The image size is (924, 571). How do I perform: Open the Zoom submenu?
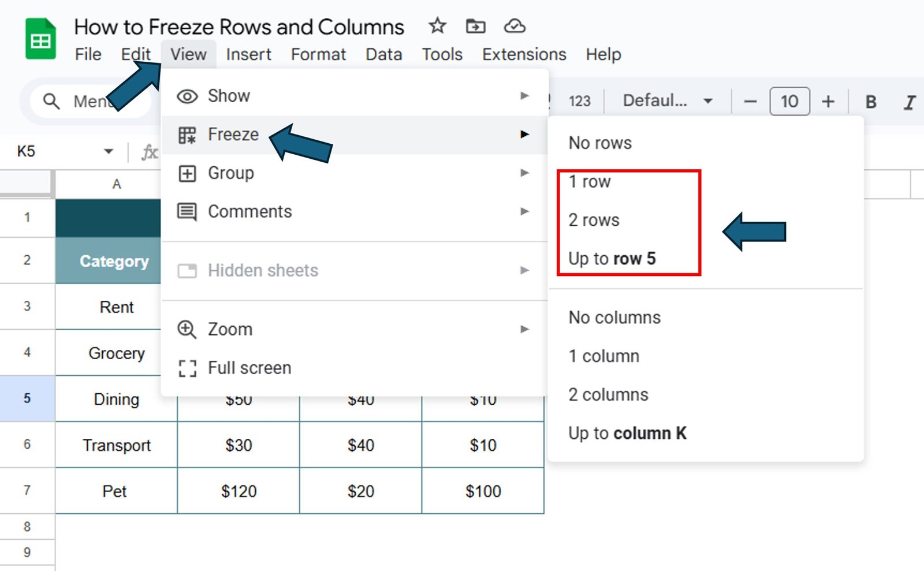(x=355, y=330)
